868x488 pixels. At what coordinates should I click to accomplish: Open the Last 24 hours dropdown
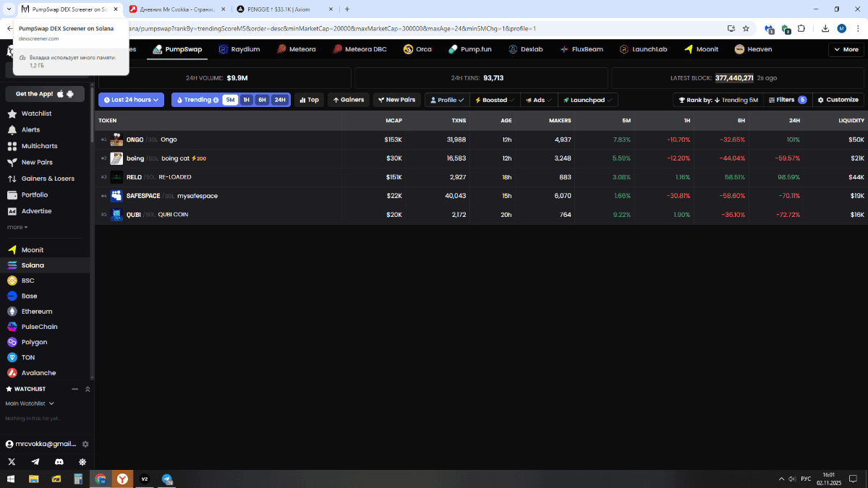click(131, 100)
